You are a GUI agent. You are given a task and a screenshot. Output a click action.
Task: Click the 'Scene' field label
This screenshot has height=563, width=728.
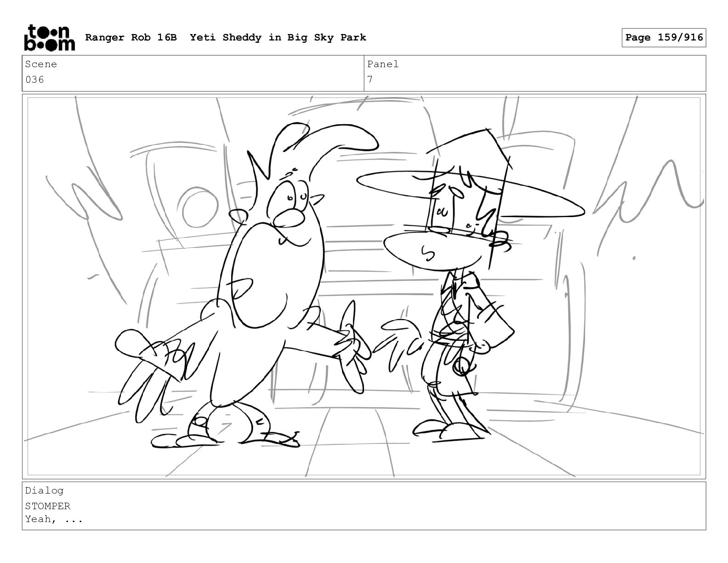41,64
